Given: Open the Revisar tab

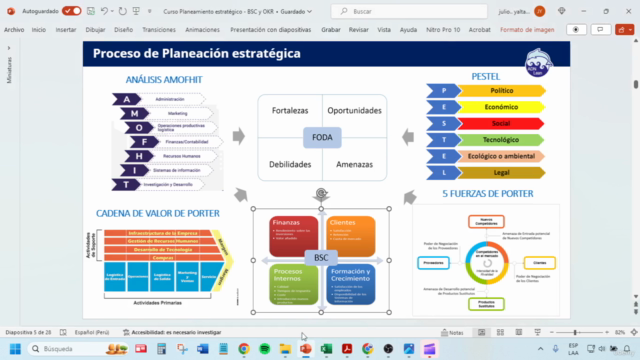Looking at the screenshot, I should coord(358,30).
